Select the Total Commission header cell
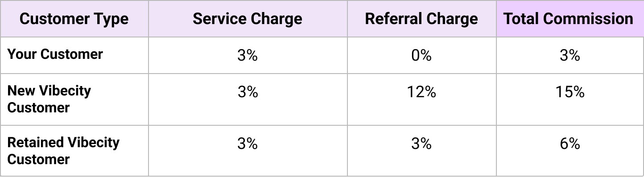644x177 pixels. (570, 19)
